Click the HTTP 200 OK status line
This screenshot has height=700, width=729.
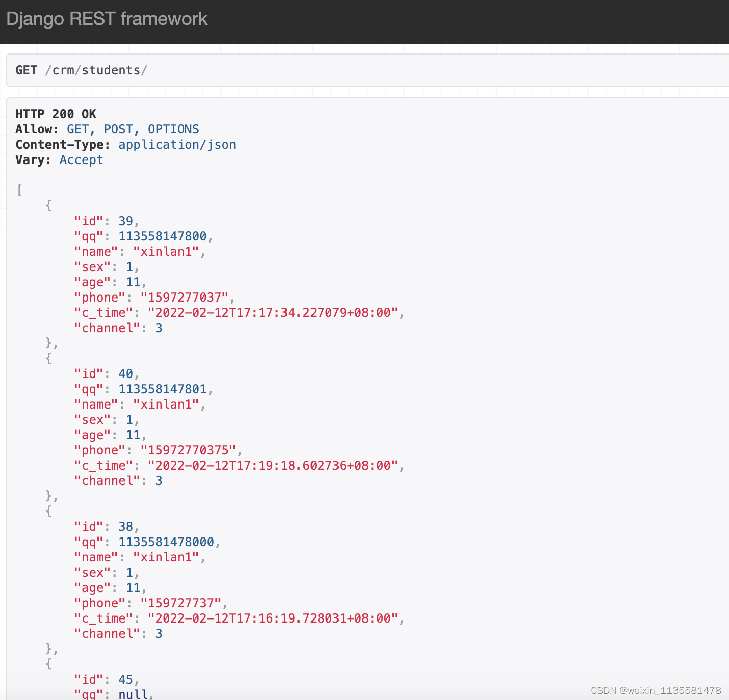(56, 114)
